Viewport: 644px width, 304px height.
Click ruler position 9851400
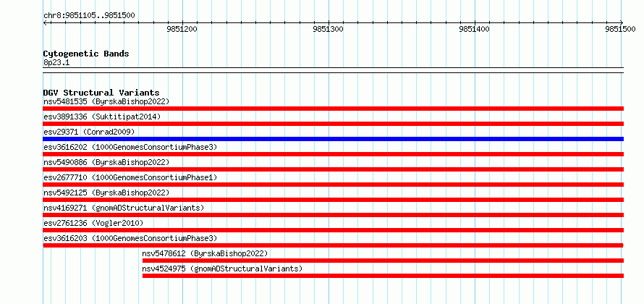[x=475, y=29]
